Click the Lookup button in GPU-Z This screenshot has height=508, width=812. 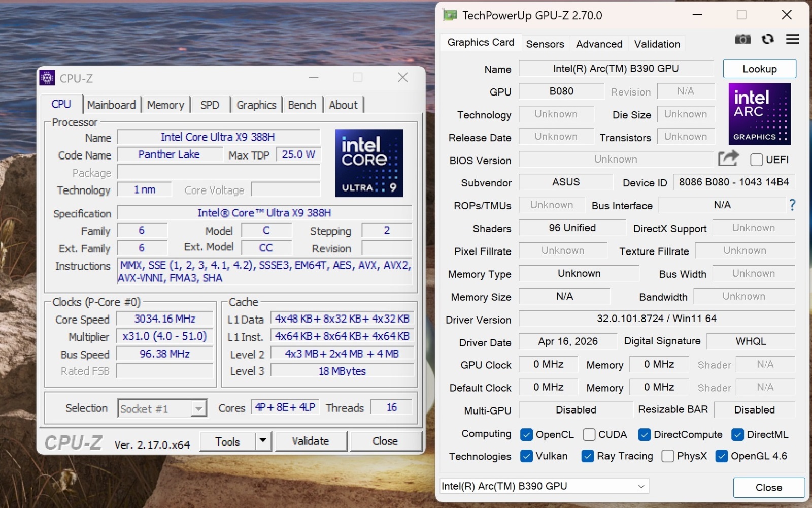[760, 69]
